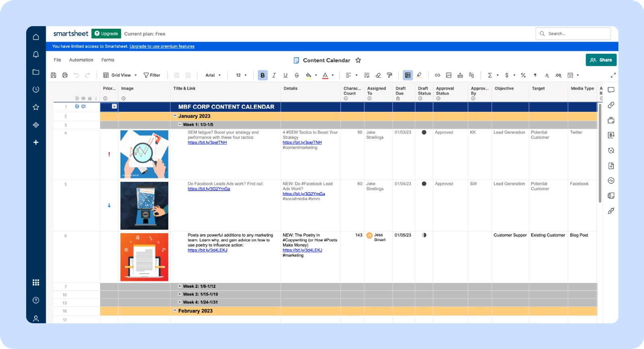644x349 pixels.
Task: Open Home from the left sidebar
Action: [x=36, y=37]
